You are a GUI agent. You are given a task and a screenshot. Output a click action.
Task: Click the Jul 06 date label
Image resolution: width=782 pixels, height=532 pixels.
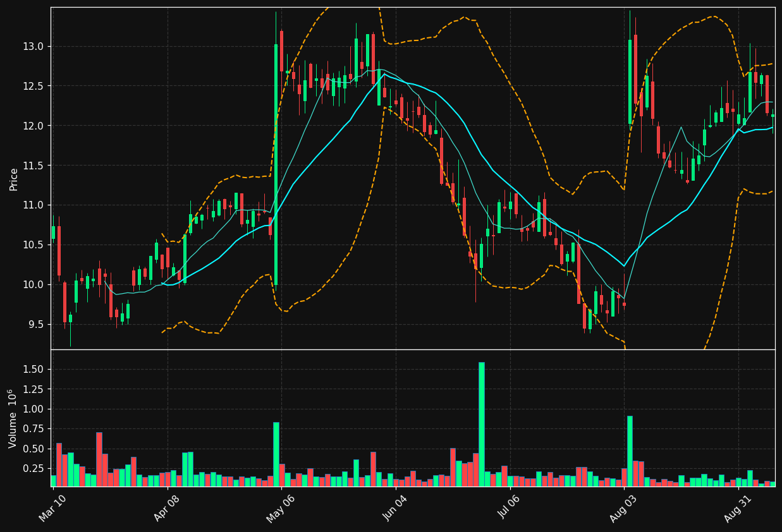tap(510, 508)
